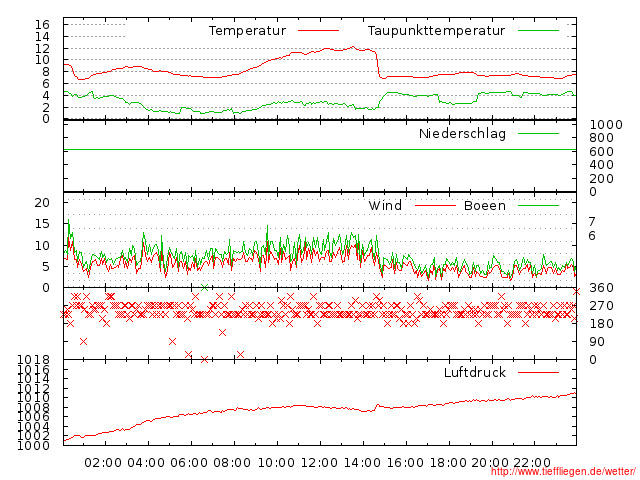Viewport: 640px width, 480px height.
Task: Click the Temperatur legend label
Action: [x=246, y=31]
